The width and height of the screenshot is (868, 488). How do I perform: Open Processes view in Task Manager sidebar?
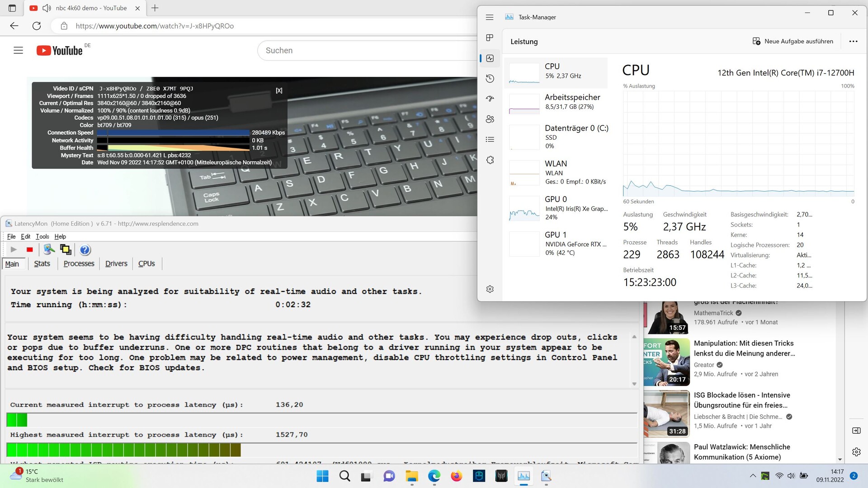[490, 38]
